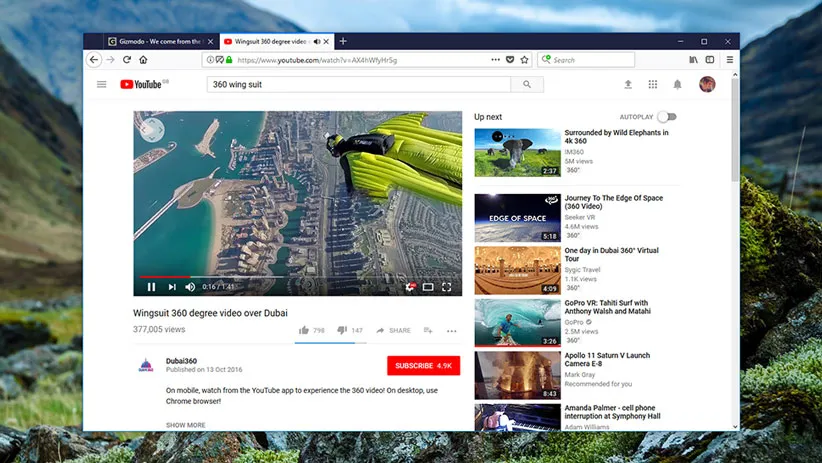
Task: Like the video with thumbs up
Action: click(304, 330)
